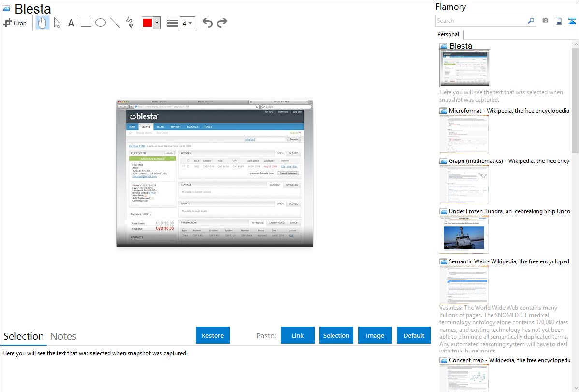579x392 pixels.
Task: Select the Ellipse shape tool
Action: 101,23
